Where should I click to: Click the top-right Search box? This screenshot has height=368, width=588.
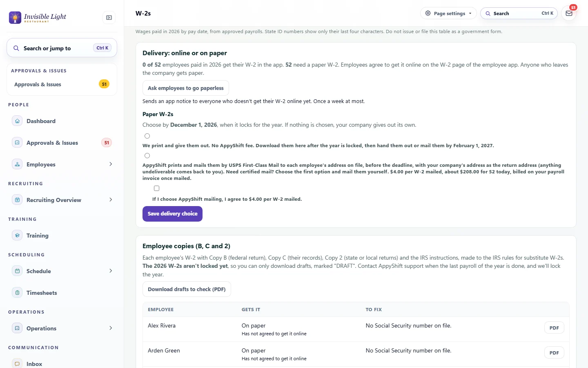coord(519,13)
